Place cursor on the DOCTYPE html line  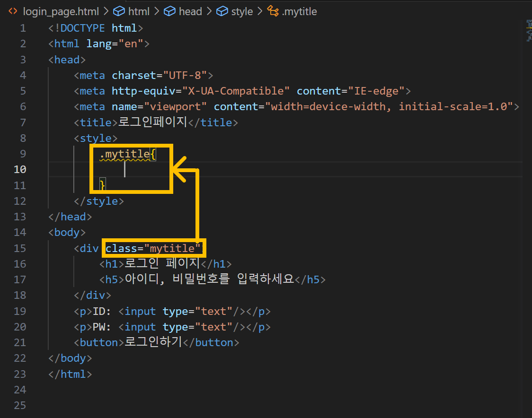tap(96, 28)
